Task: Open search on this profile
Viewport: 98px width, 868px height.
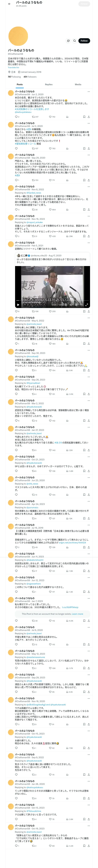Action: tap(75, 41)
